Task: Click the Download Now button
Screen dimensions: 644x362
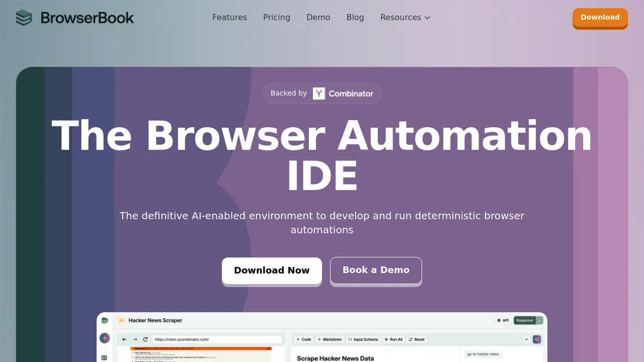Action: (272, 270)
